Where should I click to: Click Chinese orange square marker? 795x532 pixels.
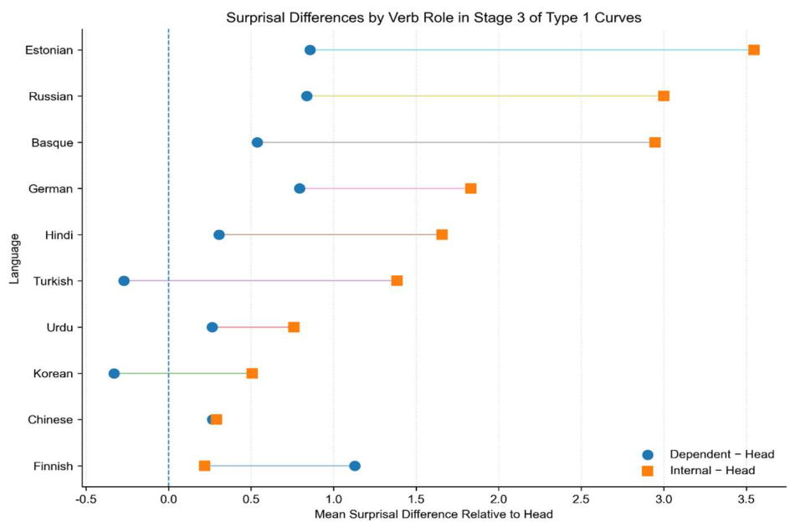217,420
